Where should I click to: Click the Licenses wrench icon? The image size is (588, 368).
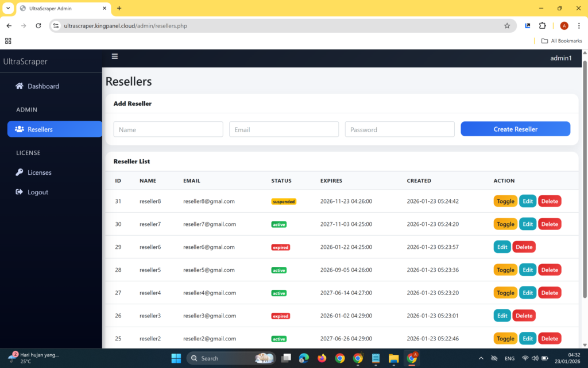click(19, 172)
